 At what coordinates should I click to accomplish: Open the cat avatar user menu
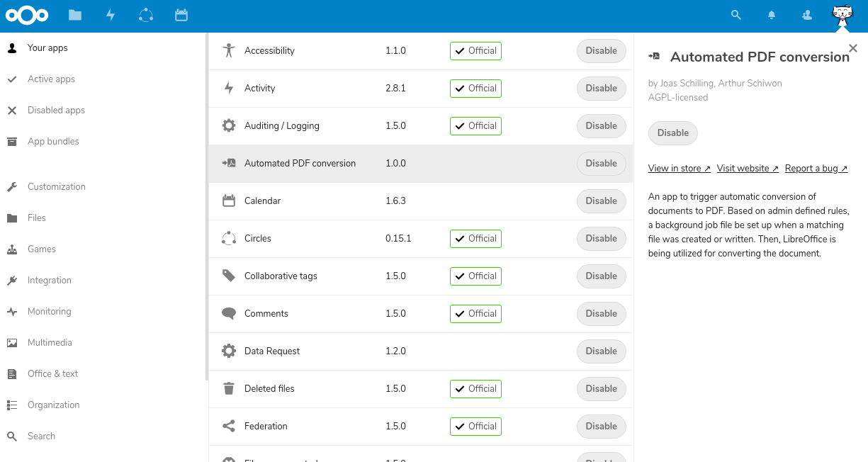tap(842, 15)
